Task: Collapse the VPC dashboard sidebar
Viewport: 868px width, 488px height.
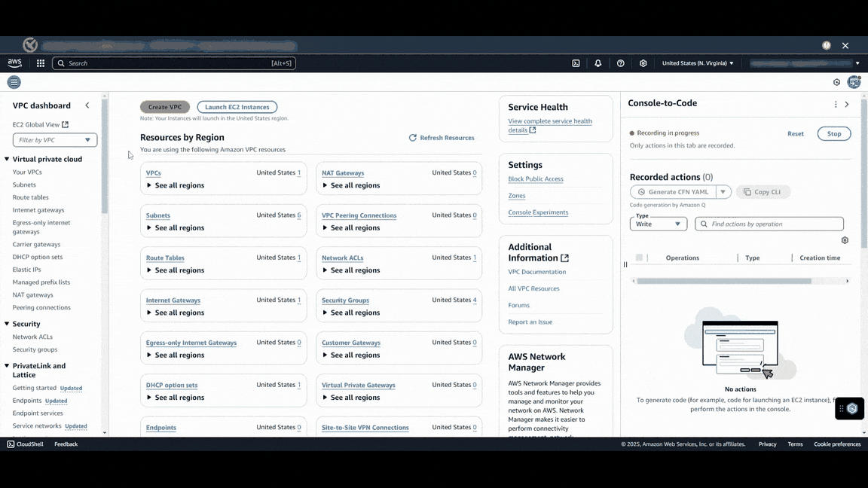Action: 87,105
